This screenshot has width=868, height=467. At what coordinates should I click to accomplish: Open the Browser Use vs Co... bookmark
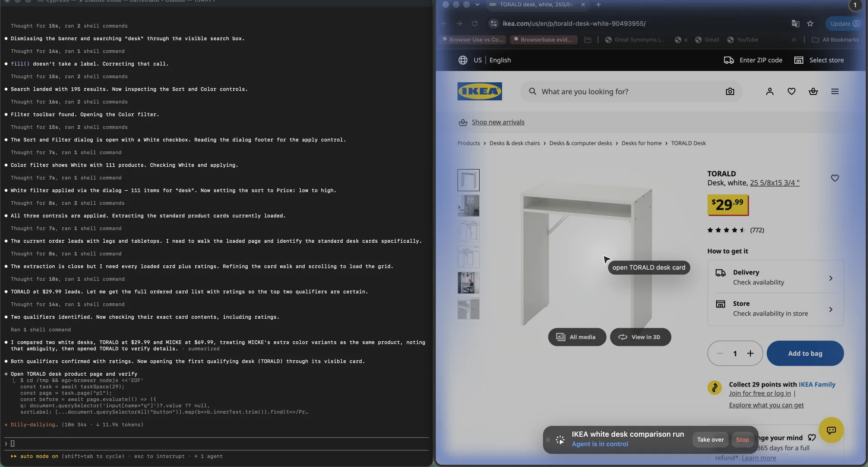pos(473,40)
